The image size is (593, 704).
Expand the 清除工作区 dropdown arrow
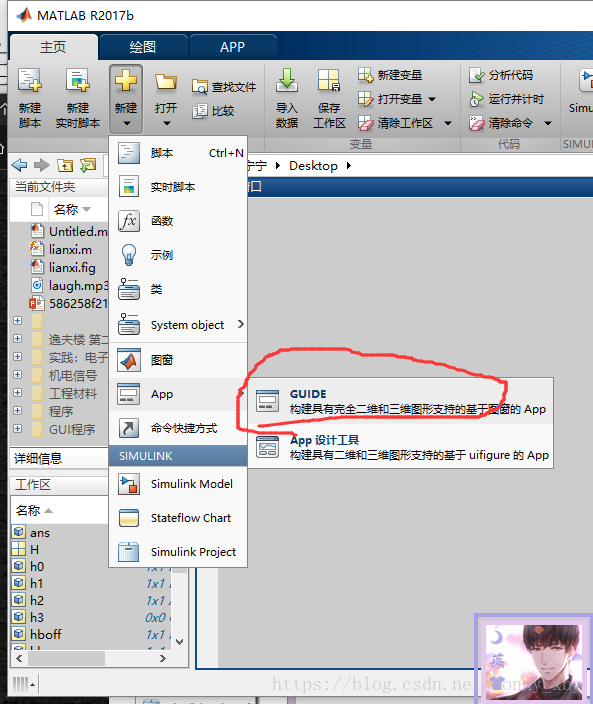[x=448, y=123]
